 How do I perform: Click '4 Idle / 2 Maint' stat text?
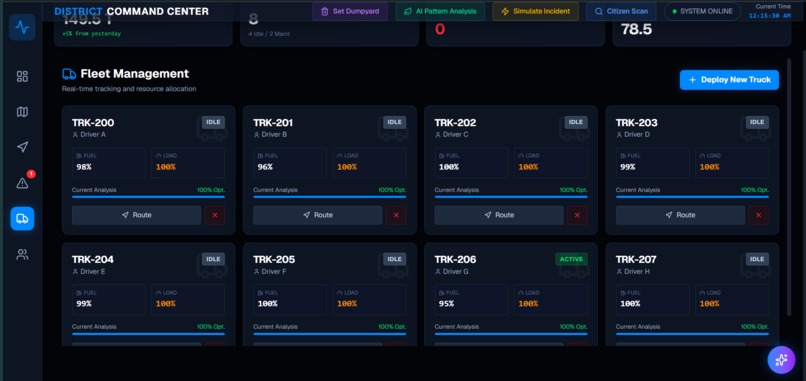pos(269,34)
